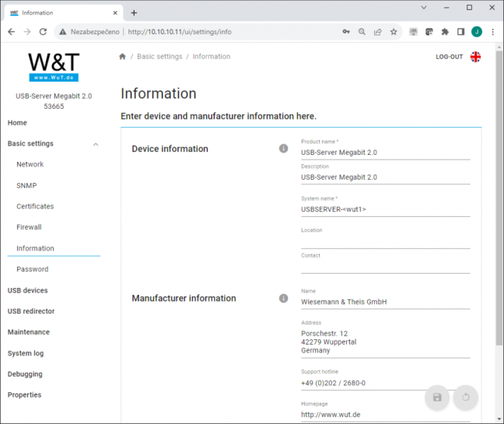Open the USB devices section
Screen dimensions: 504x424
pos(28,290)
